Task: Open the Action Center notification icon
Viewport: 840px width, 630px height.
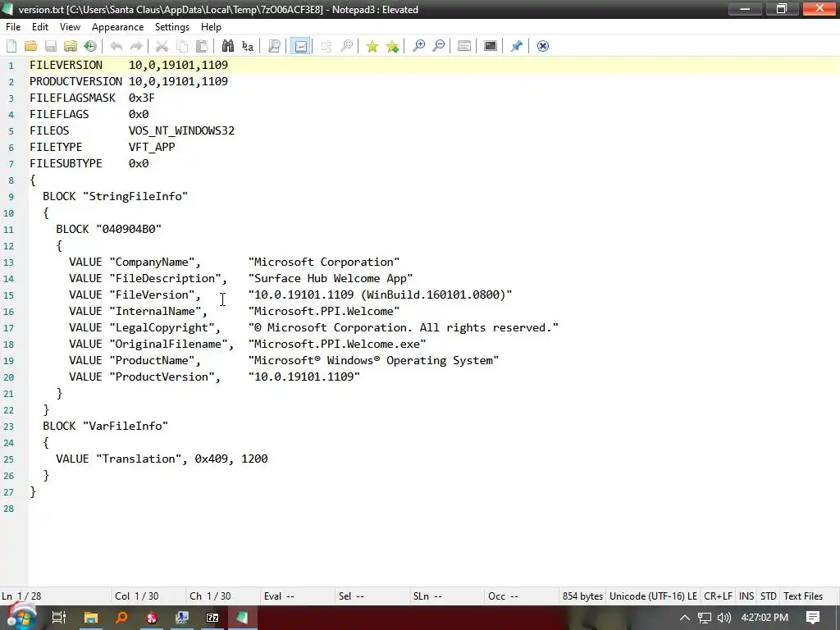Action: pos(813,618)
